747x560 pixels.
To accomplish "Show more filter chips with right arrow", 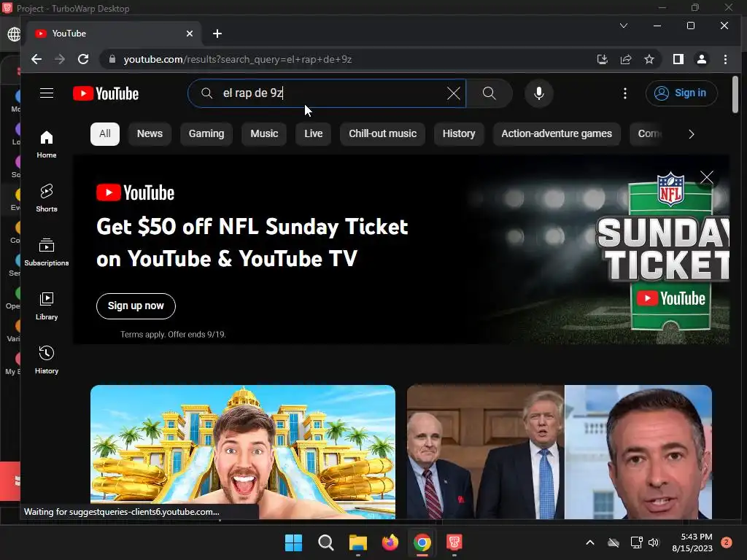I will (692, 134).
